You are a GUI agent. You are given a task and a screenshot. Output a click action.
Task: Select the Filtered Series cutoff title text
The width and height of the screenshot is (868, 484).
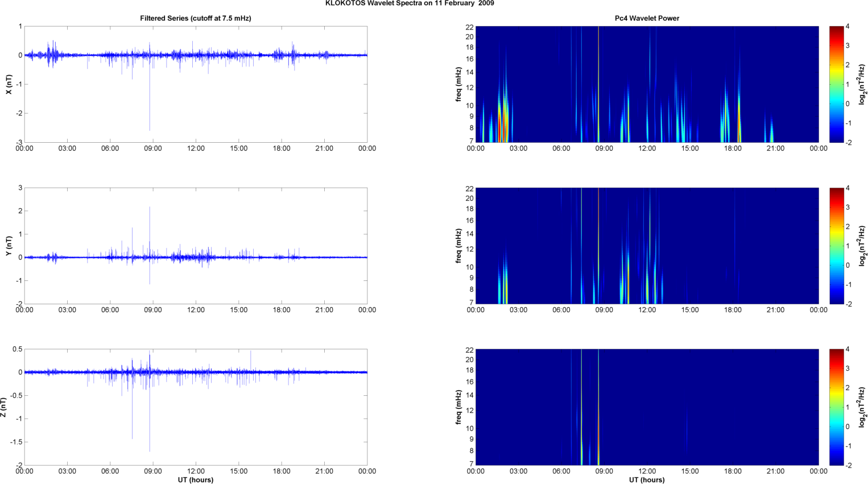coord(195,18)
